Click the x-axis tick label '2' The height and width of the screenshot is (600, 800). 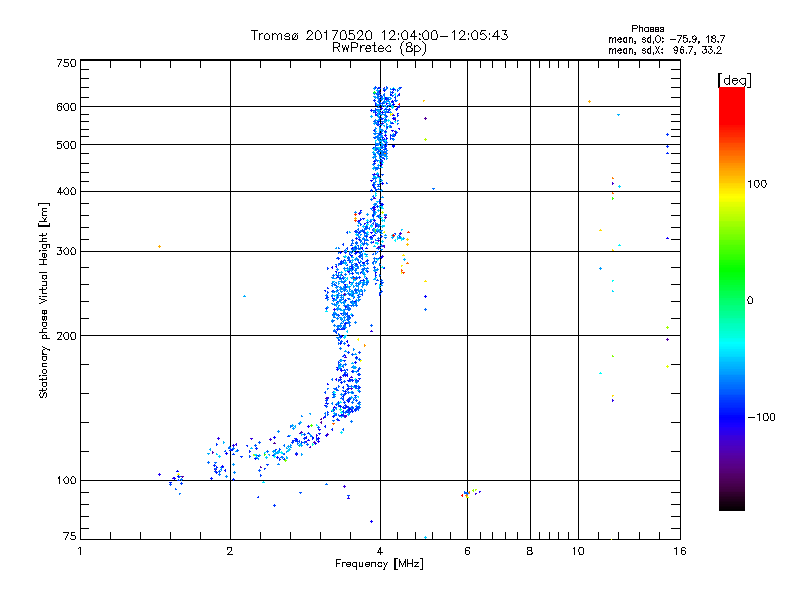tap(230, 551)
